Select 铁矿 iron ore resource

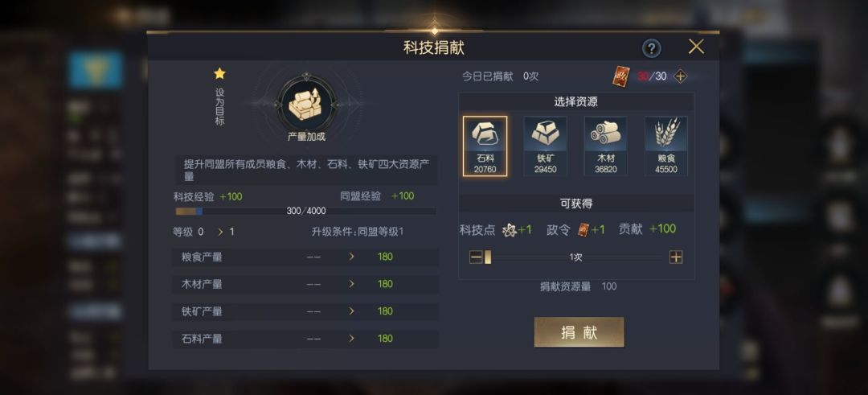[x=545, y=146]
